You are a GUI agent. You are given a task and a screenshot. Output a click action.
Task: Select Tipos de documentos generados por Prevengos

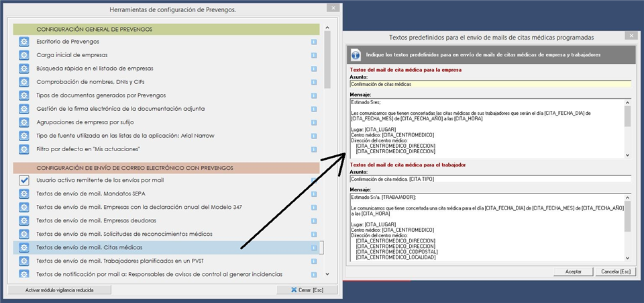(x=101, y=95)
